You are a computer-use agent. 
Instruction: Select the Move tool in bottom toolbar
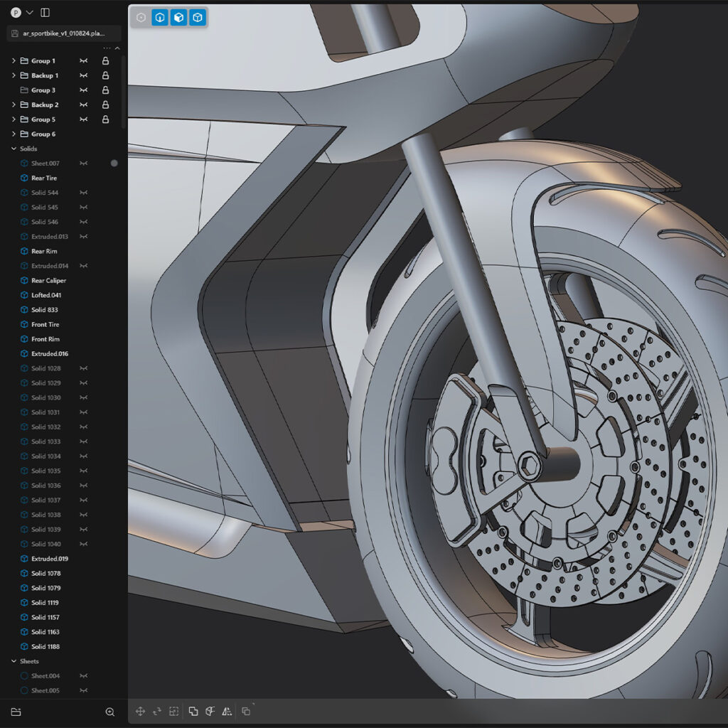[x=140, y=711]
